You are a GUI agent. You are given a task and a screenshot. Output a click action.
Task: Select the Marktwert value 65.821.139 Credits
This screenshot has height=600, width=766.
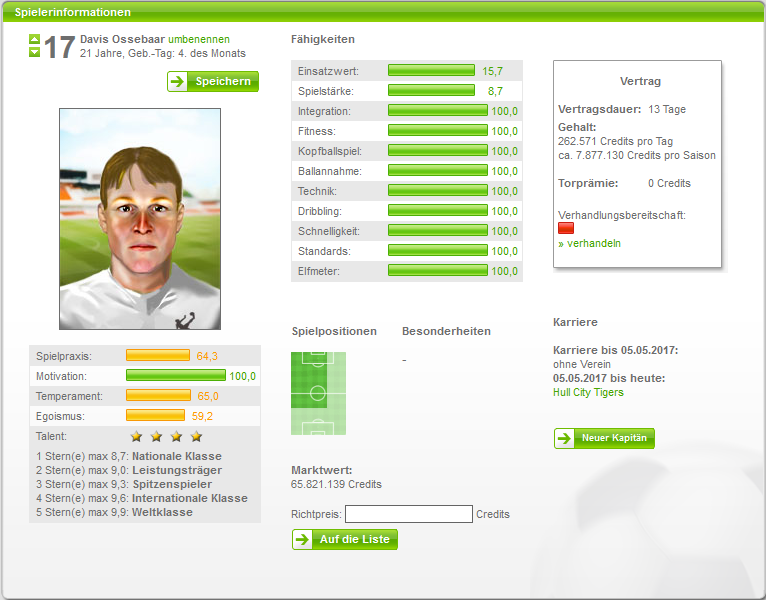(336, 484)
